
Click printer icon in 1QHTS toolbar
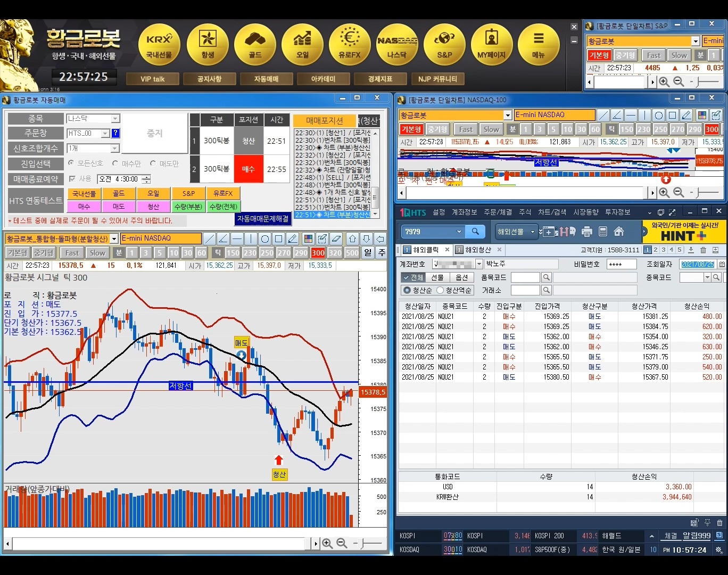click(587, 232)
